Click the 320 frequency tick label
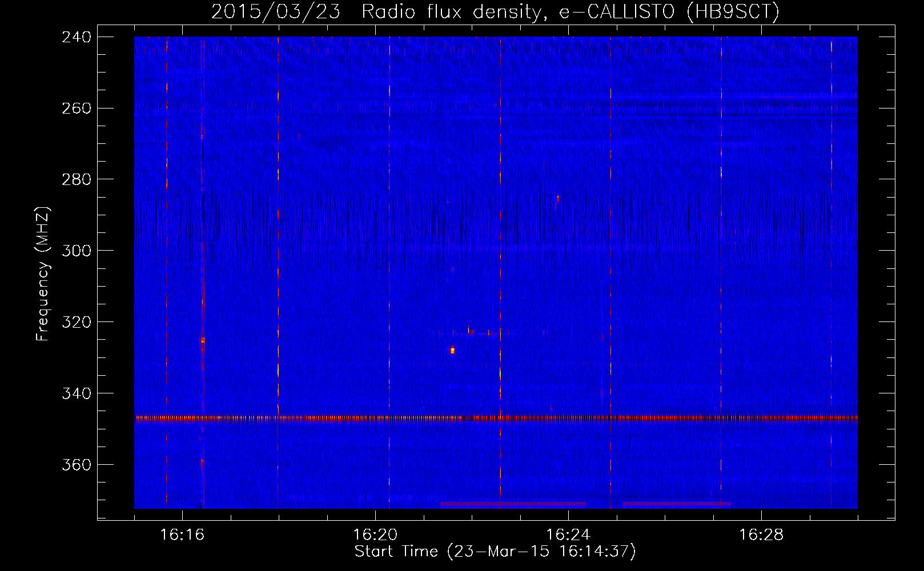The image size is (924, 571). (77, 323)
